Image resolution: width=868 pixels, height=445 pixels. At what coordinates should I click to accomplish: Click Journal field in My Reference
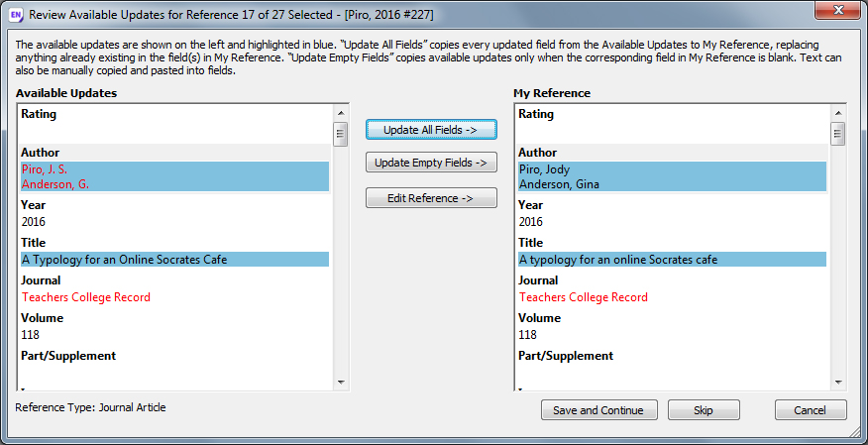584,297
